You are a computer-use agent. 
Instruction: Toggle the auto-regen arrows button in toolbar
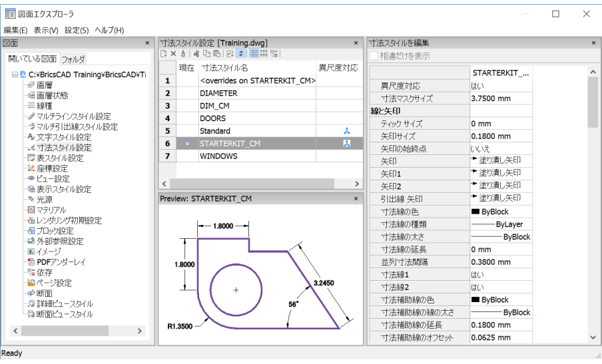coord(240,54)
